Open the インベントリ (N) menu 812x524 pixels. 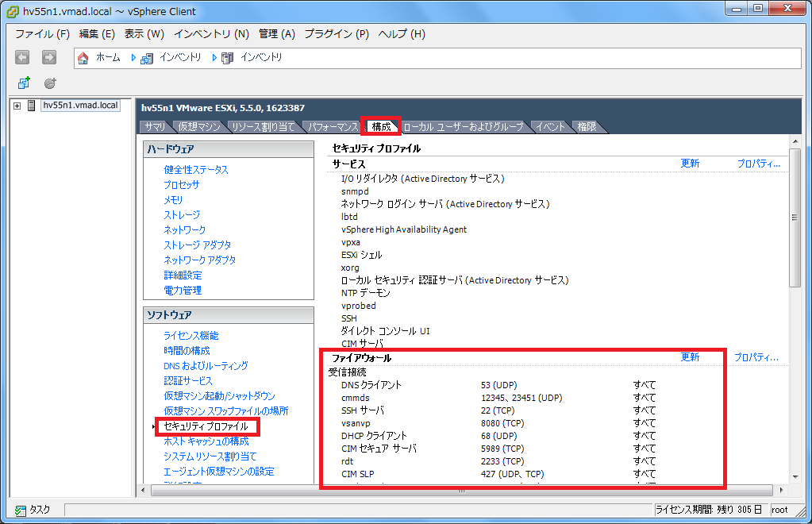click(x=211, y=34)
